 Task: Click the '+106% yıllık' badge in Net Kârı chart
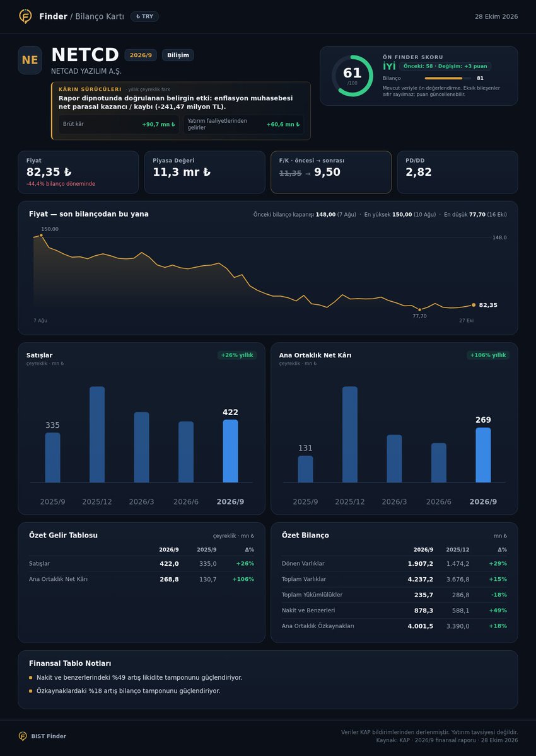click(x=488, y=355)
